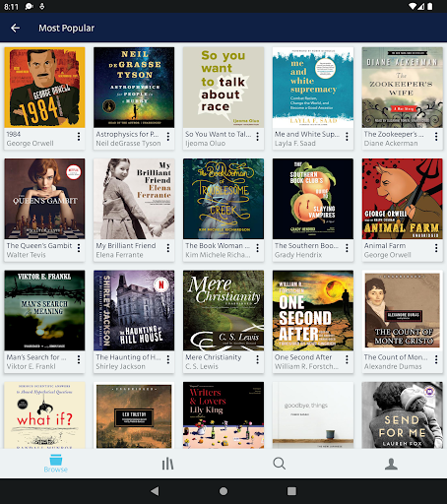
Task: Tap the Android recent apps square
Action: [291, 491]
